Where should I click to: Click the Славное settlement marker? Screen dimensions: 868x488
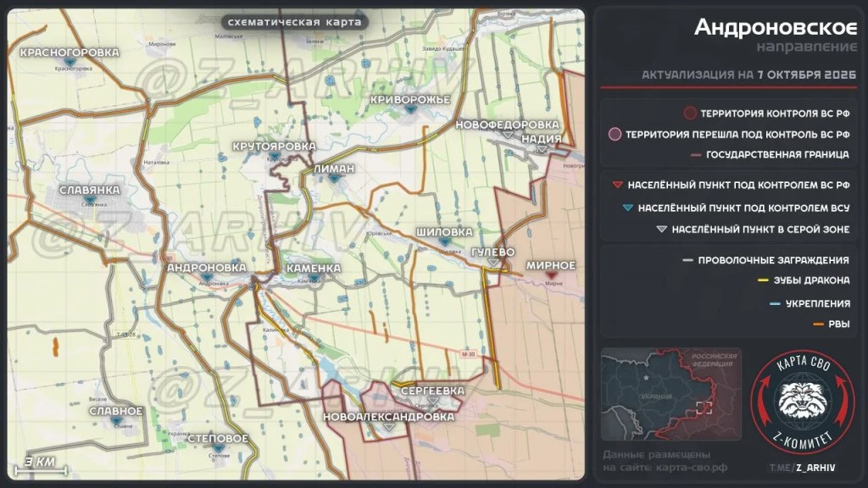click(x=116, y=420)
